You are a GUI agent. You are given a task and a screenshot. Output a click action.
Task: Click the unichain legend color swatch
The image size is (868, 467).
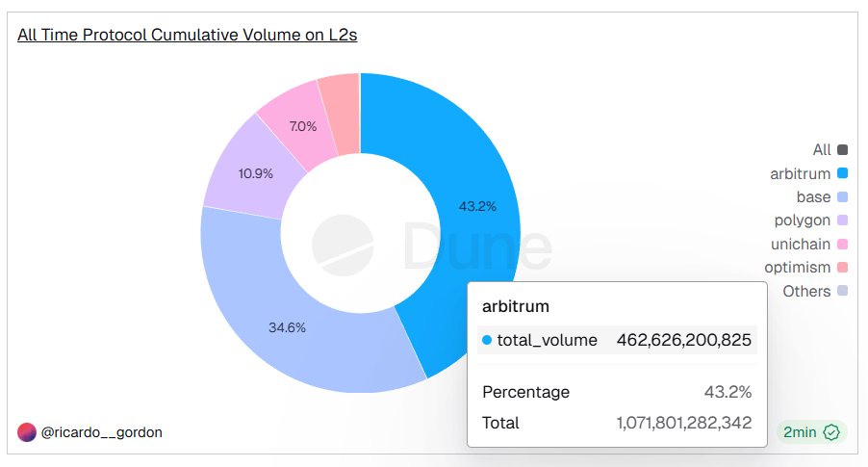(x=843, y=245)
